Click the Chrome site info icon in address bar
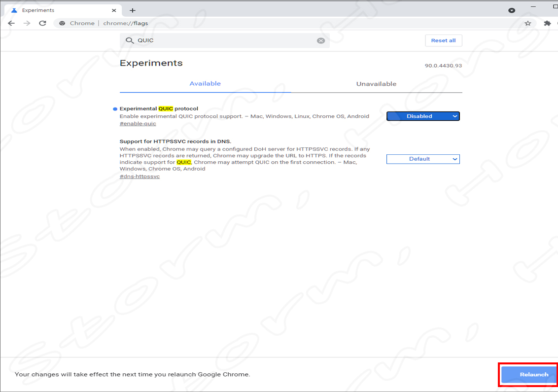 tap(62, 23)
